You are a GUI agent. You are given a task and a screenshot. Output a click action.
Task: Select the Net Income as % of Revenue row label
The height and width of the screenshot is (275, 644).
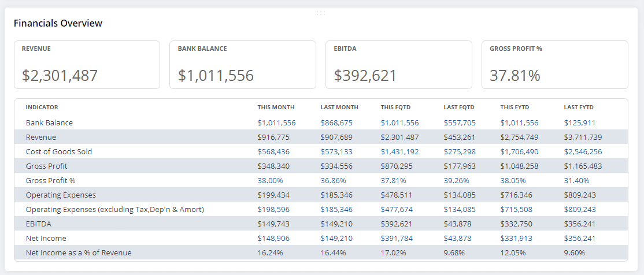pos(79,253)
